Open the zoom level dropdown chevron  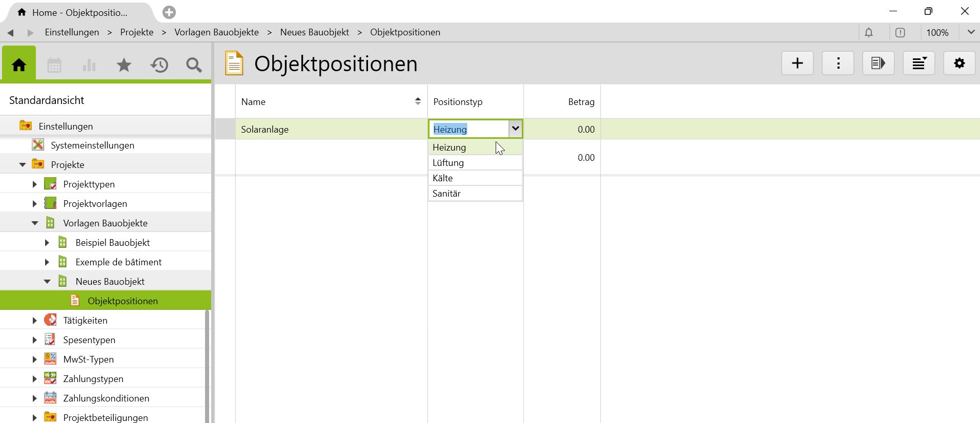click(971, 32)
